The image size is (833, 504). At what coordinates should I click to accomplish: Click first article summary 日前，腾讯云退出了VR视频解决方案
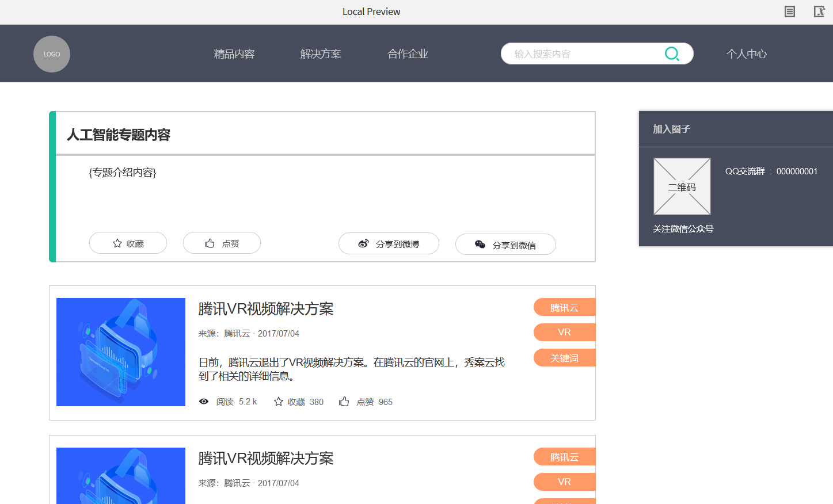click(x=352, y=369)
